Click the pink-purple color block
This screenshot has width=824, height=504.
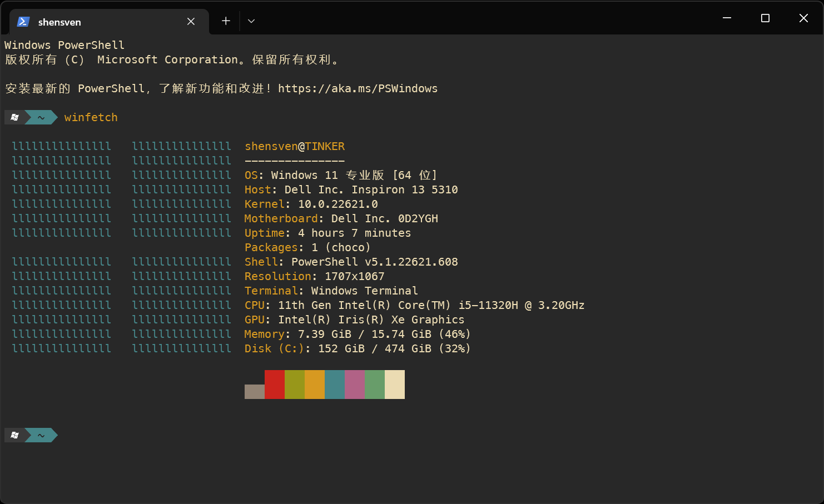[x=355, y=385]
